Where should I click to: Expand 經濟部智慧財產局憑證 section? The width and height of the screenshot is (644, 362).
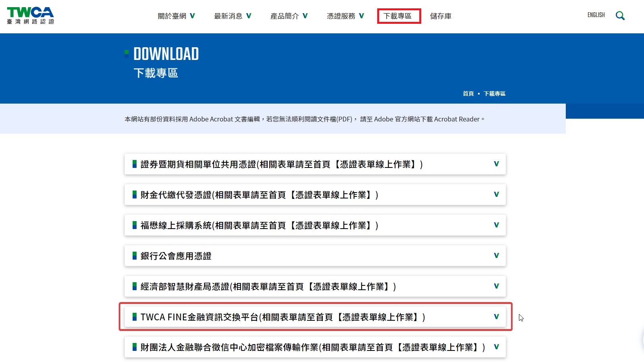(315, 286)
